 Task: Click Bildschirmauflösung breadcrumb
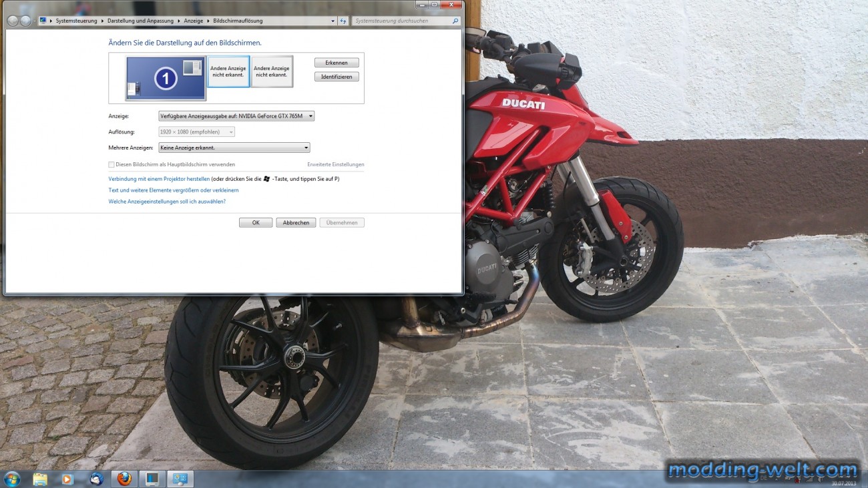coord(238,21)
